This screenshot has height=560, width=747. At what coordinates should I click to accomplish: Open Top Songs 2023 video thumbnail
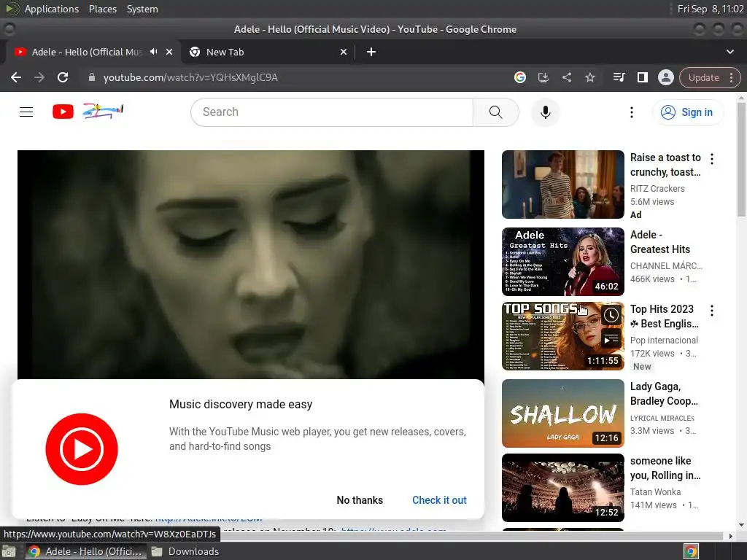coord(562,336)
